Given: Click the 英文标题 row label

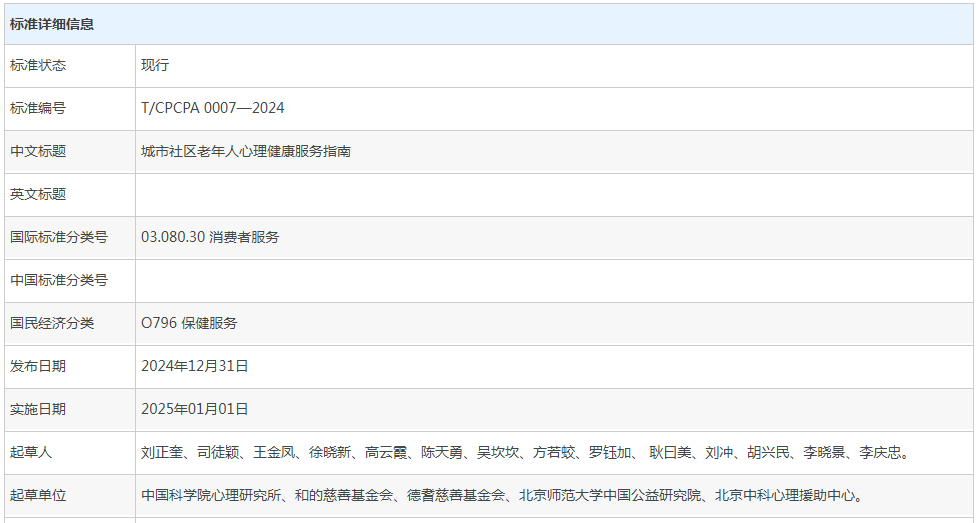Looking at the screenshot, I should pos(38,194).
